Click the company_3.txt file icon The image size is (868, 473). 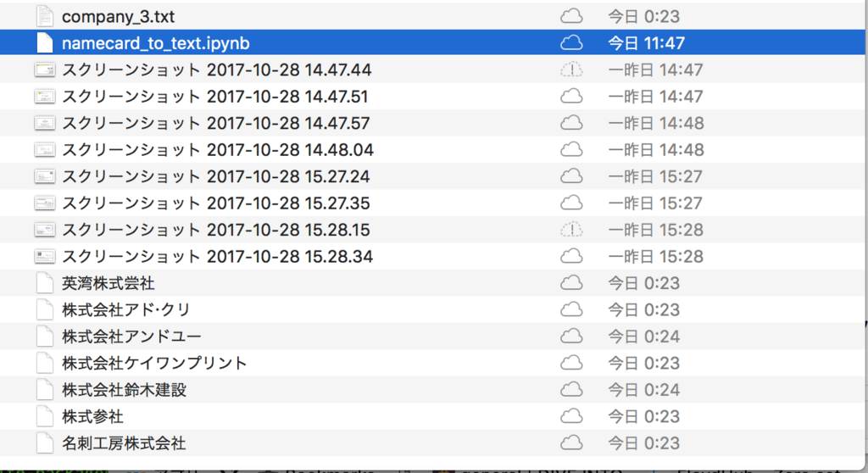click(x=45, y=16)
